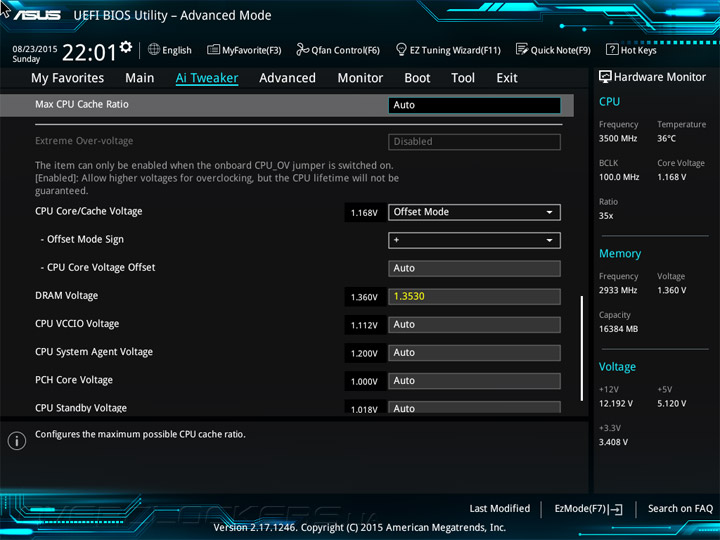The width and height of the screenshot is (720, 540).
Task: Click the Max CPU Cache Ratio label
Action: [x=82, y=104]
